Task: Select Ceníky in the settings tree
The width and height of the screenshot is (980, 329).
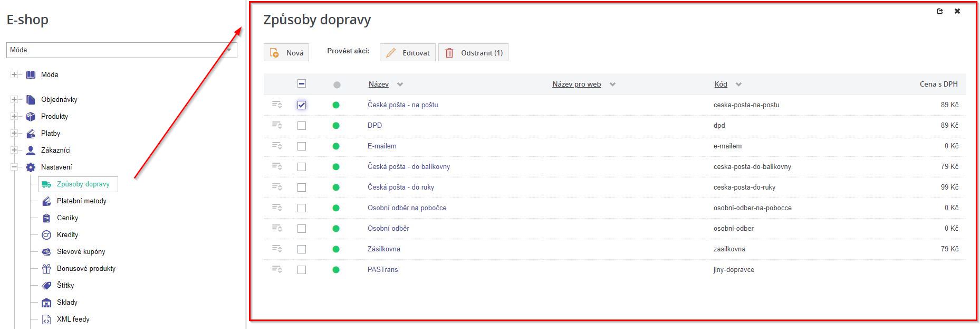Action: [x=67, y=218]
